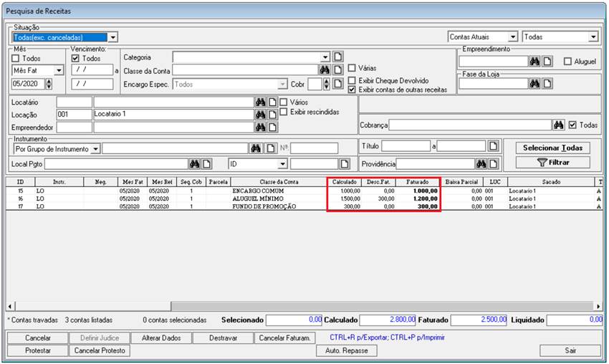The height and width of the screenshot is (364, 609).
Task: Sort by the Baixa Parcial column header
Action: point(462,182)
